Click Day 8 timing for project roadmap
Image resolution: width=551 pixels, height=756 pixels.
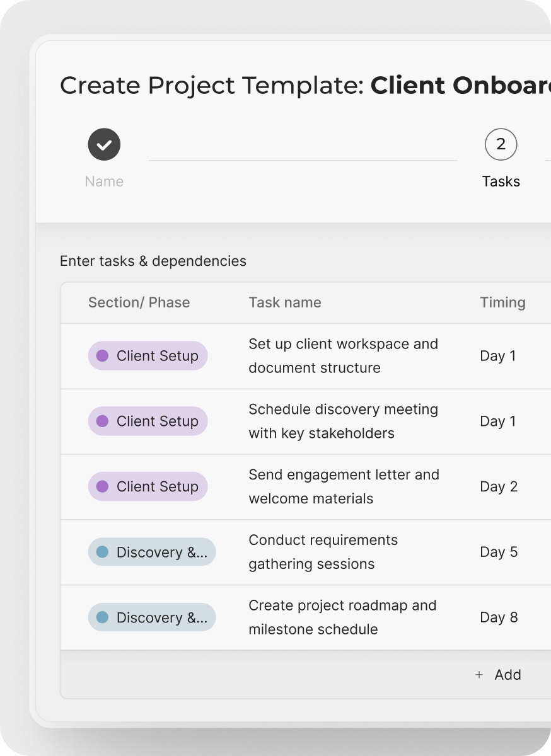click(499, 618)
